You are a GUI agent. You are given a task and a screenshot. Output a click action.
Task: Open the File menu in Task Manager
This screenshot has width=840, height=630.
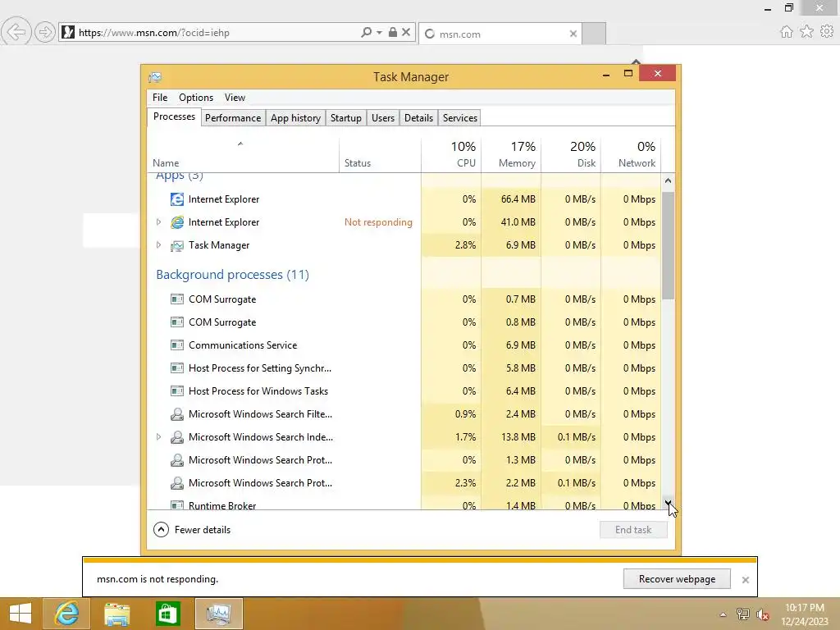[x=160, y=98]
